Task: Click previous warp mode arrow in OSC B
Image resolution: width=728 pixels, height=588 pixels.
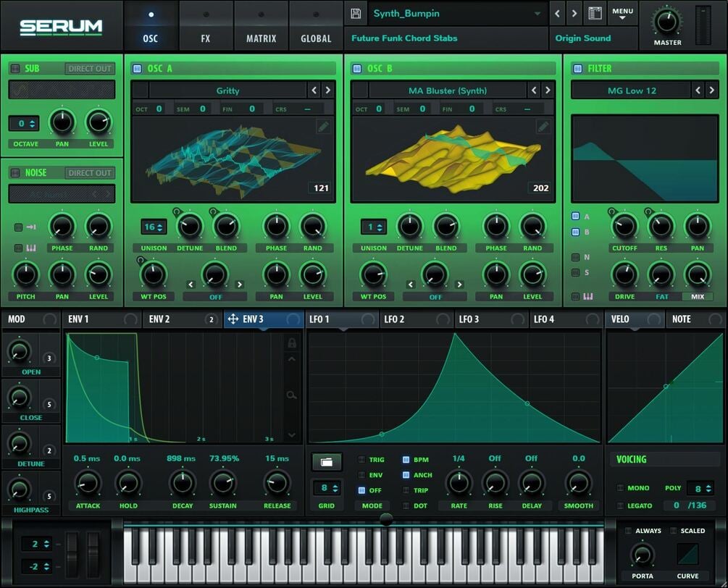Action: click(411, 285)
